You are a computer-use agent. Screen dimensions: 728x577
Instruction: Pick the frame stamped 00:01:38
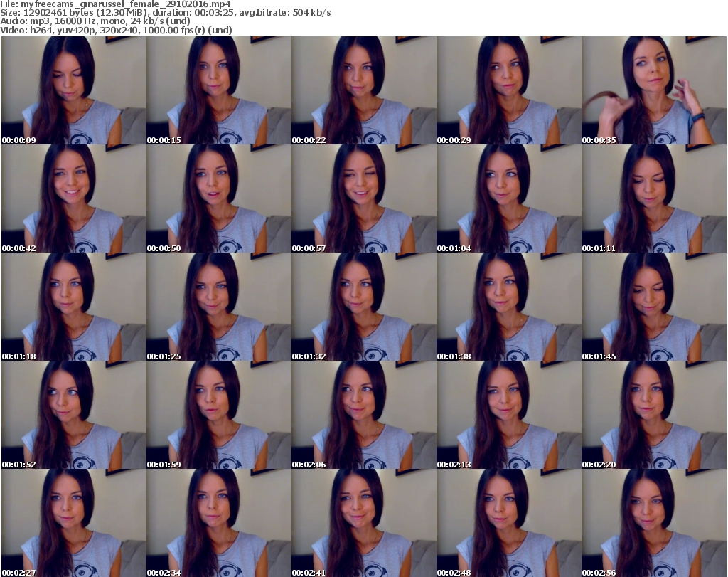tap(509, 307)
